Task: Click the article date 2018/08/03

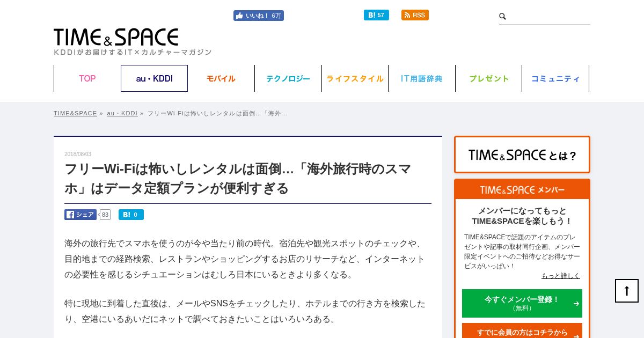Action: pyautogui.click(x=78, y=154)
